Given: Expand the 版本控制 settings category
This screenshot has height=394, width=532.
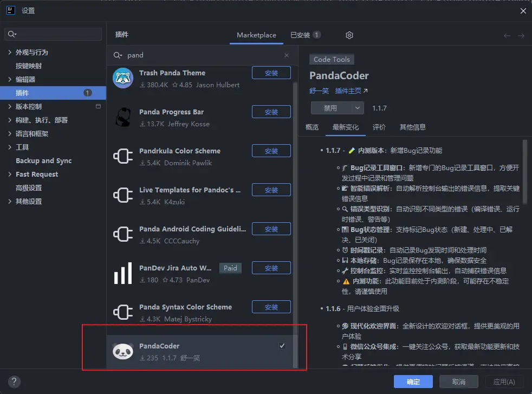Looking at the screenshot, I should pos(10,106).
